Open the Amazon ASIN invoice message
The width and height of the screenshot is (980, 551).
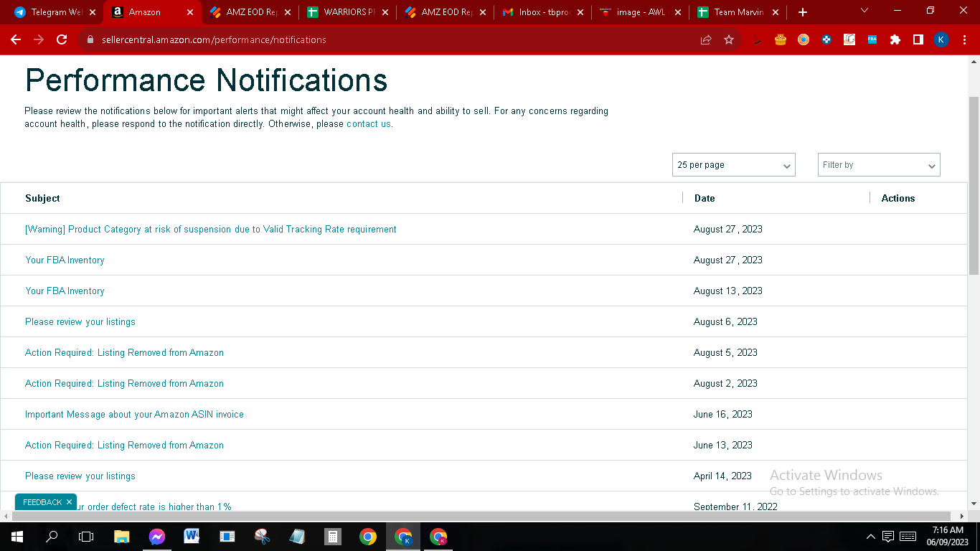[134, 415]
